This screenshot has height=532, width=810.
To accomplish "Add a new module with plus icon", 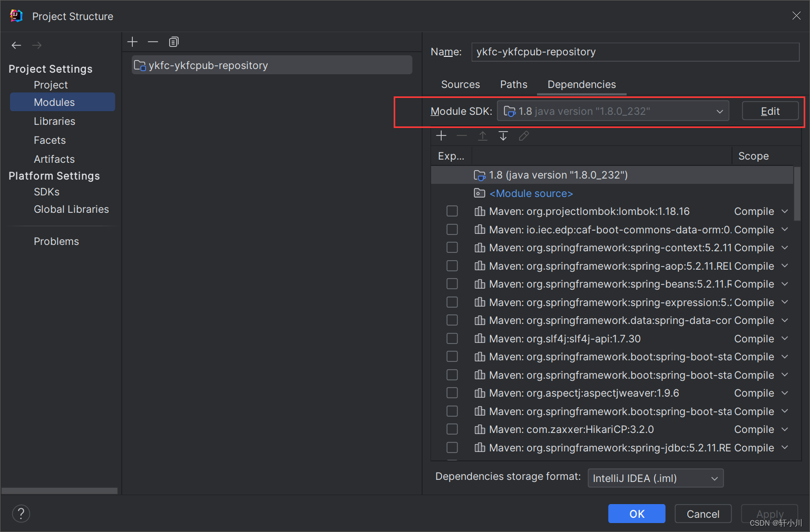I will coord(132,42).
